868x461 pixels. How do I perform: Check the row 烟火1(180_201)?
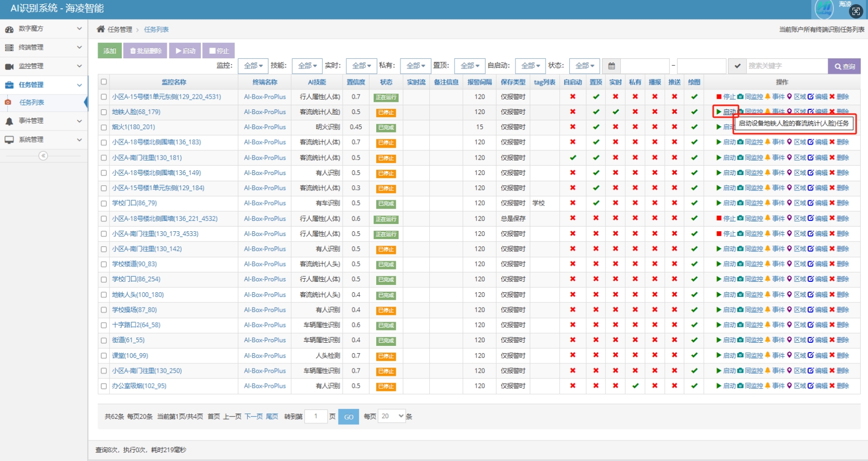pyautogui.click(x=104, y=127)
